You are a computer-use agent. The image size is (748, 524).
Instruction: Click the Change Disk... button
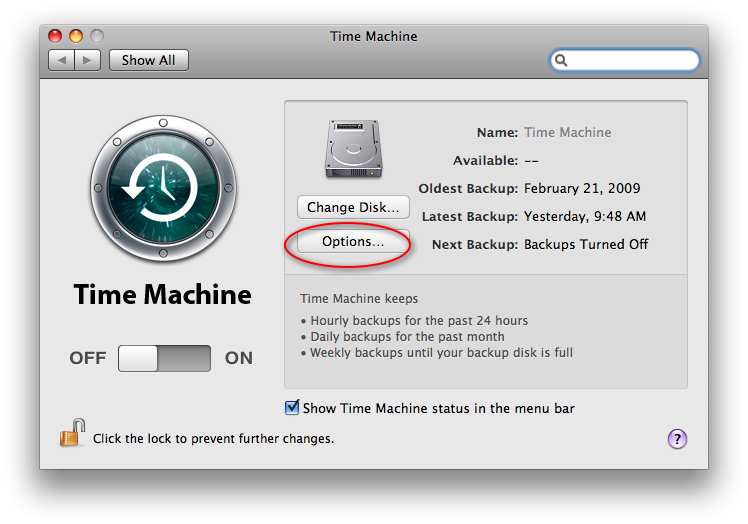pyautogui.click(x=353, y=207)
